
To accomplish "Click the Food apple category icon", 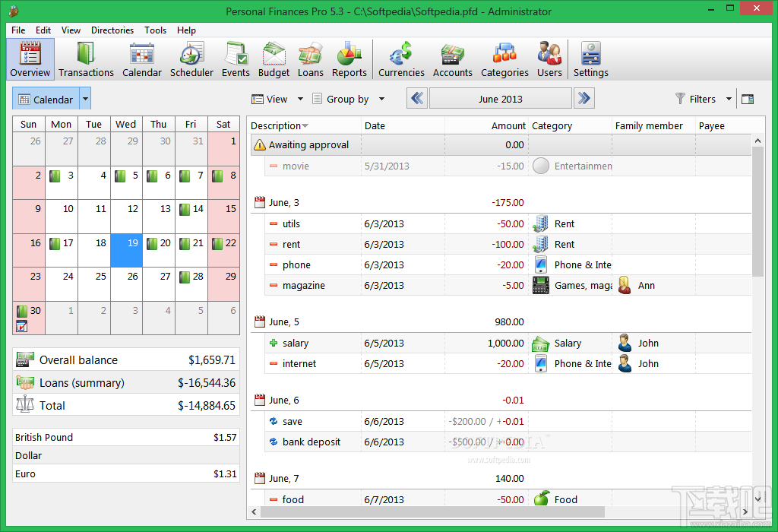I will point(541,499).
